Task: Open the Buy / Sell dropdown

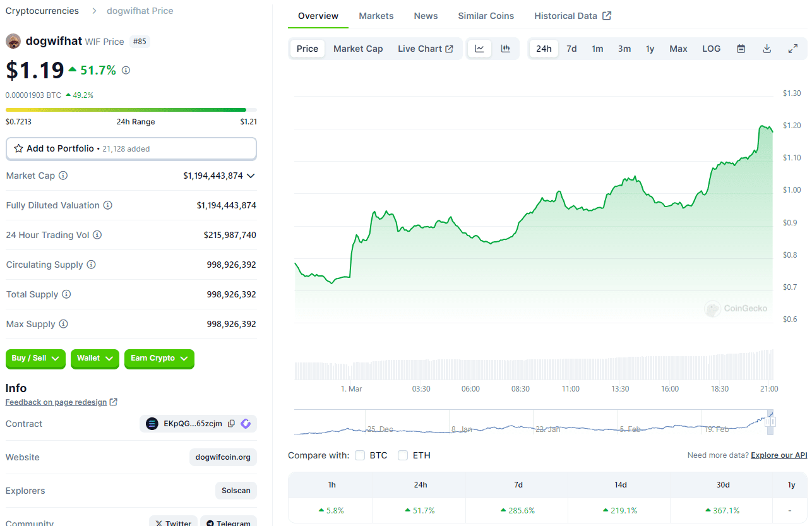Action: [35, 359]
